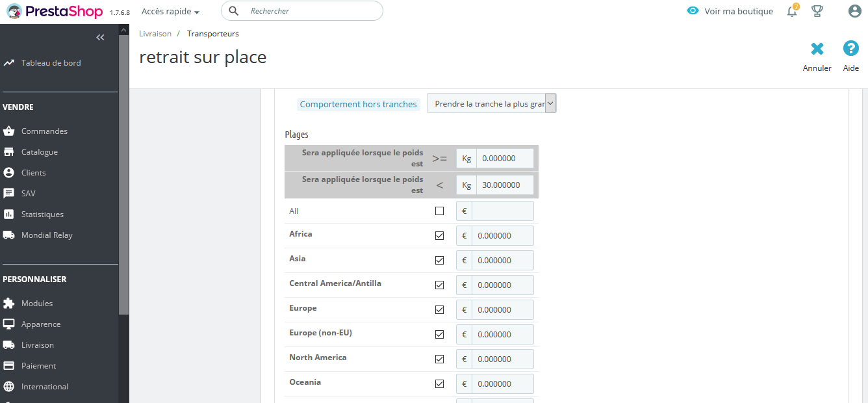This screenshot has width=868, height=403.
Task: Open Commandes in the sidebar
Action: coord(44,131)
